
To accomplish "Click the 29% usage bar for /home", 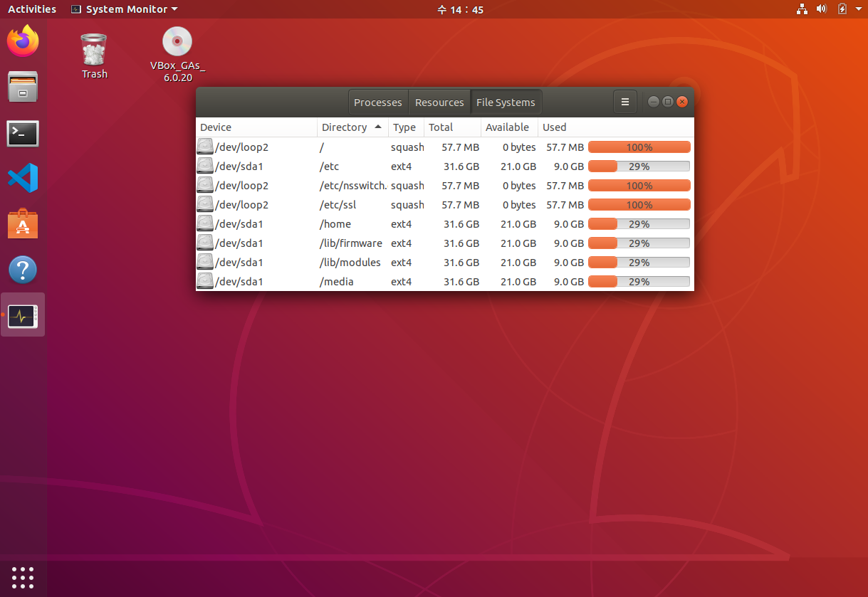I will [639, 224].
